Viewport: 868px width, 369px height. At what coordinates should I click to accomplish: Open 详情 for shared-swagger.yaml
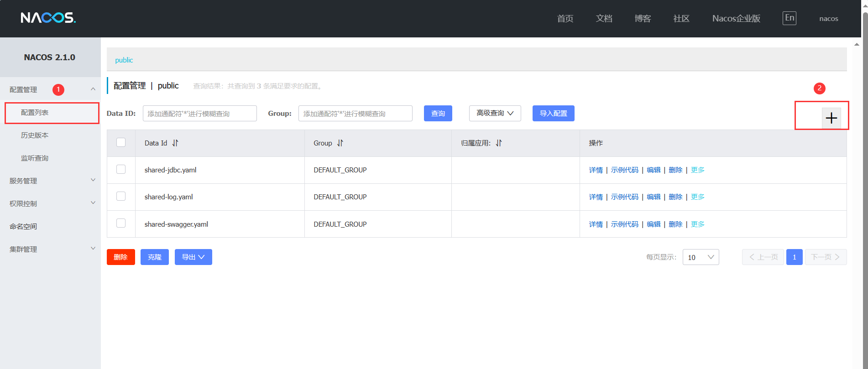pos(596,224)
